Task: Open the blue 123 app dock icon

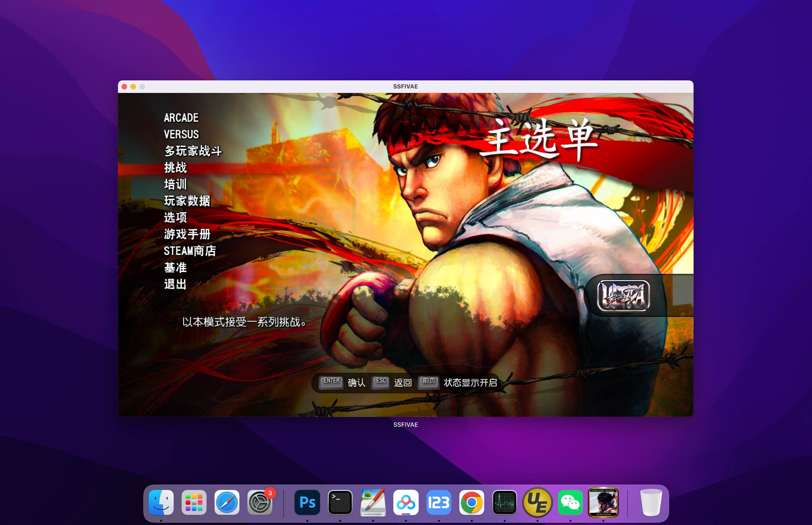Action: pyautogui.click(x=439, y=502)
